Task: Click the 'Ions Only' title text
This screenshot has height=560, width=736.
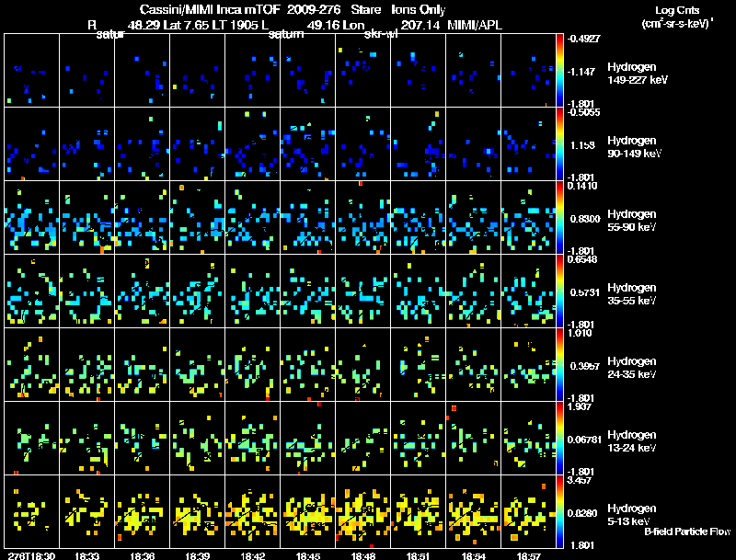Action: (419, 10)
